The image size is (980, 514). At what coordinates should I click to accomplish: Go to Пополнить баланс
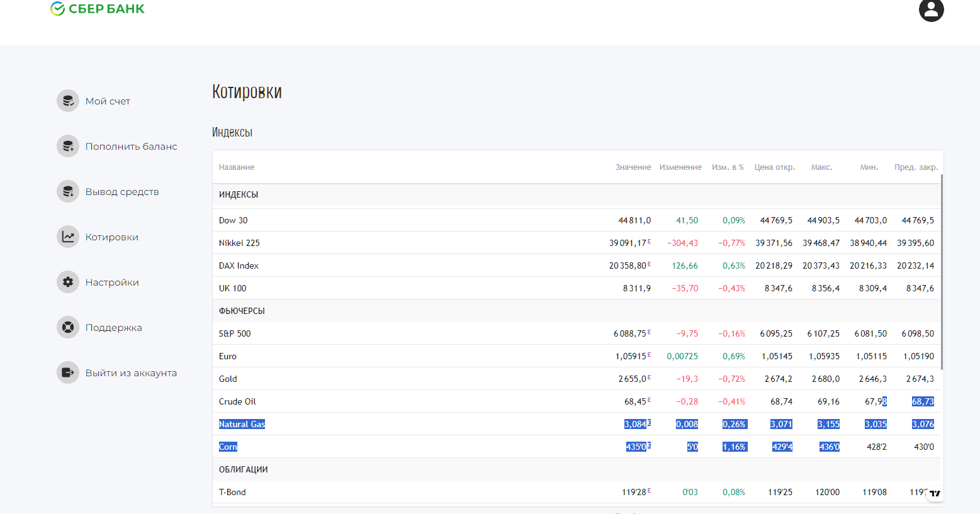pyautogui.click(x=132, y=147)
